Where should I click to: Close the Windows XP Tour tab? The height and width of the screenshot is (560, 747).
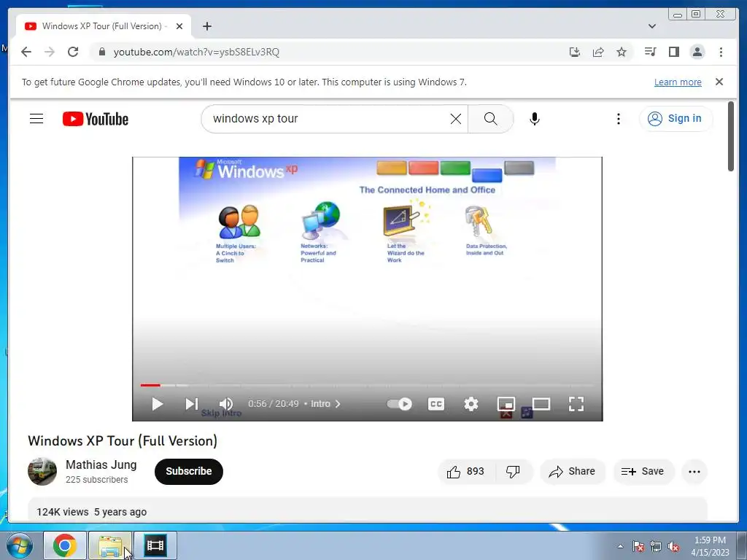[179, 26]
